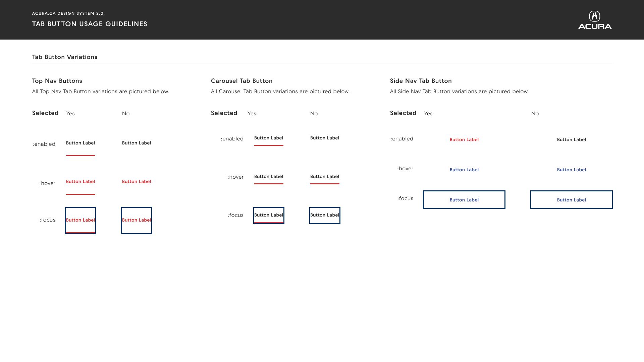
Task: Click 'Selected' label in Side Nav section
Action: click(x=403, y=113)
